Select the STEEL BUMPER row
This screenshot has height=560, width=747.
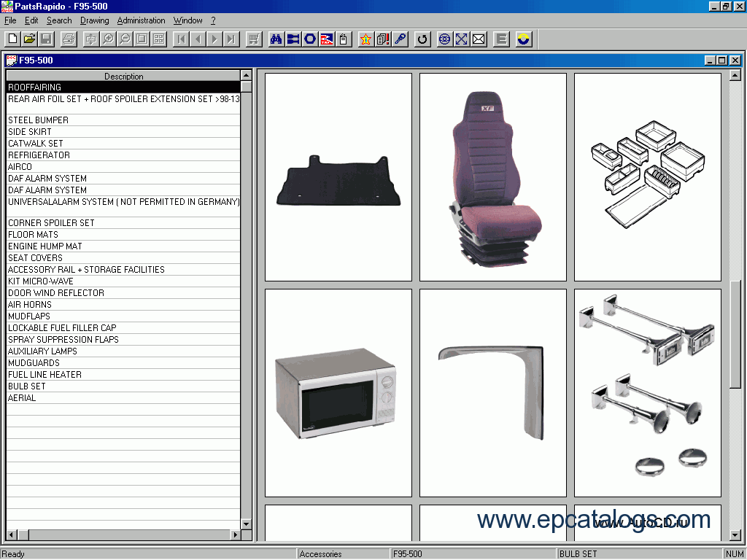123,120
